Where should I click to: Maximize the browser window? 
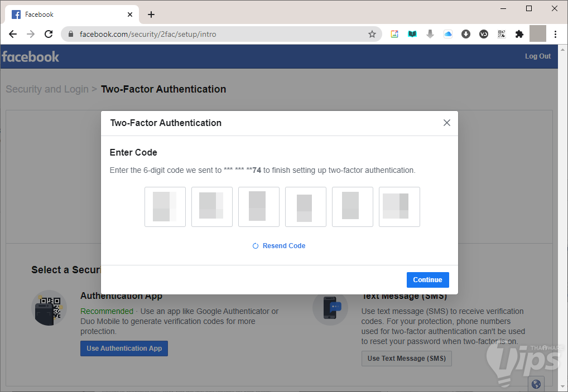(529, 8)
